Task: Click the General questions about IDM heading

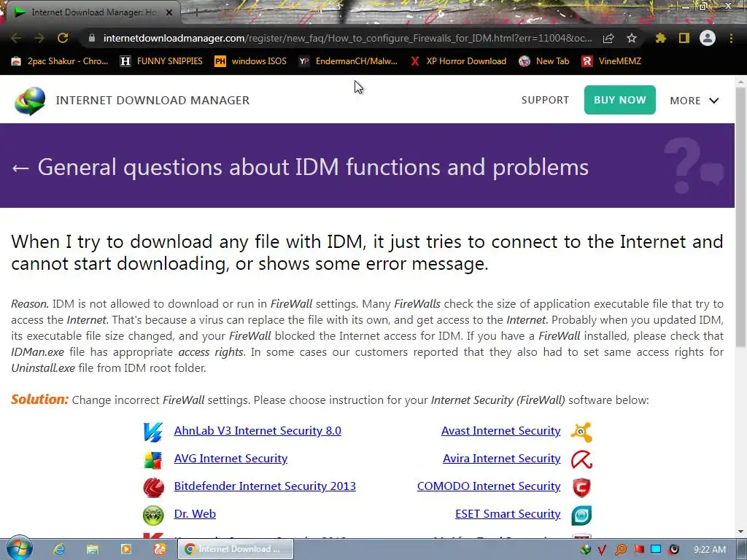Action: 313,167
